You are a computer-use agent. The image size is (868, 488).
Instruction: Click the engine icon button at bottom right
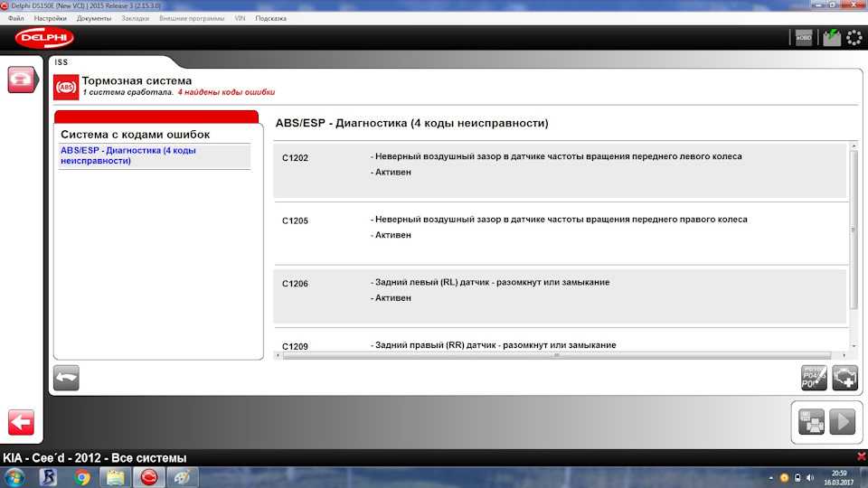(844, 378)
